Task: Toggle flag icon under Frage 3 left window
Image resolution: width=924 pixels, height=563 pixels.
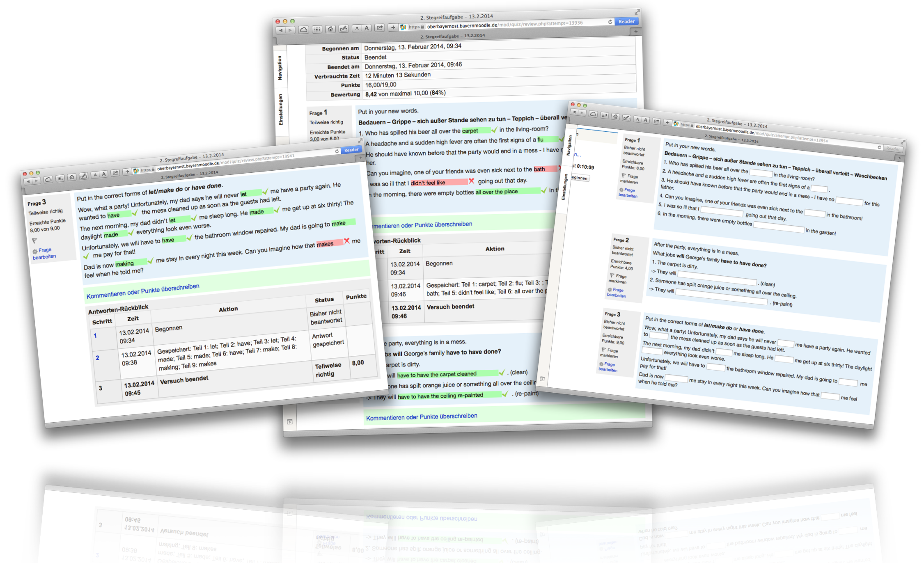Action: (34, 241)
